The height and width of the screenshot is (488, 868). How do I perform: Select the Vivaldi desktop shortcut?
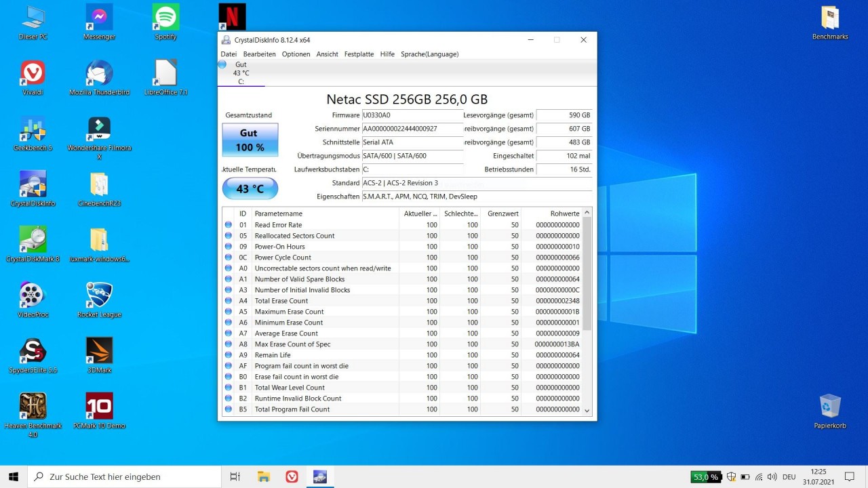tap(33, 78)
